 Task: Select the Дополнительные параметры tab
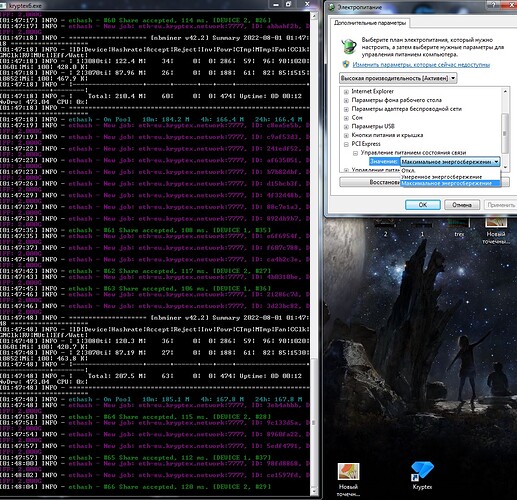[370, 23]
